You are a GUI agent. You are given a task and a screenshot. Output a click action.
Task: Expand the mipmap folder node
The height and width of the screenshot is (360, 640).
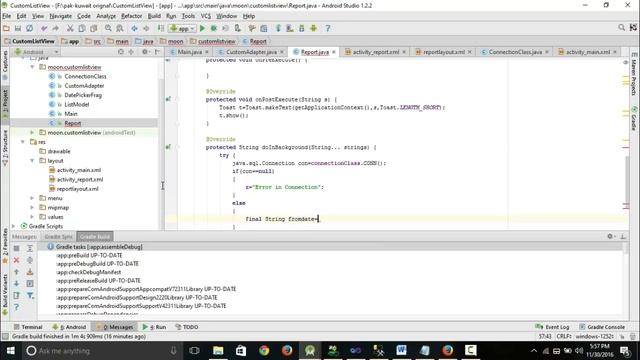32,208
